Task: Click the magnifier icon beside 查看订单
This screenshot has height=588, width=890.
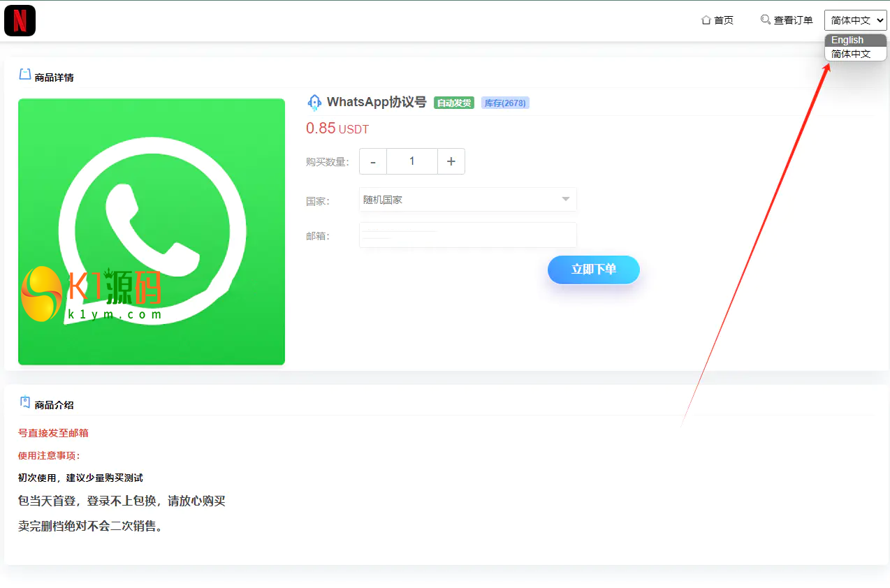Action: coord(765,20)
